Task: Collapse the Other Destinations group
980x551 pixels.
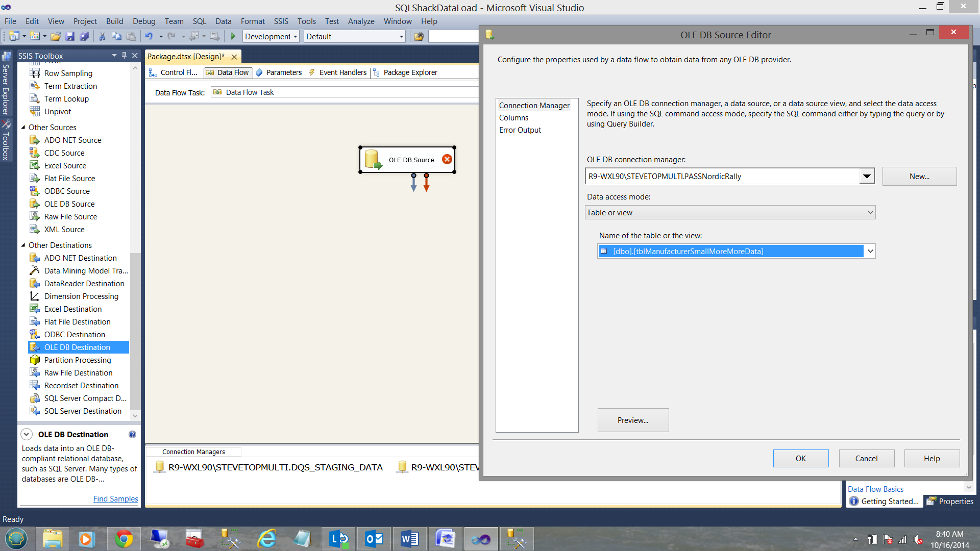Action: click(x=23, y=245)
